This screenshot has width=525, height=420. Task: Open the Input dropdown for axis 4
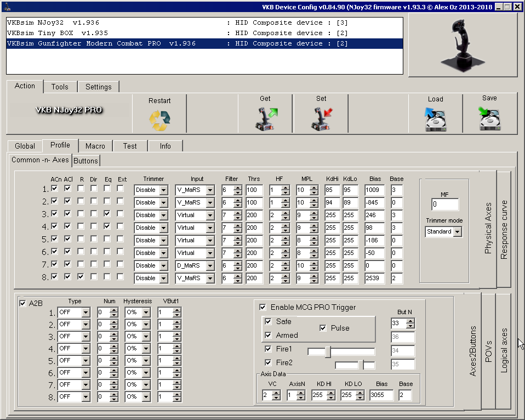210,228
